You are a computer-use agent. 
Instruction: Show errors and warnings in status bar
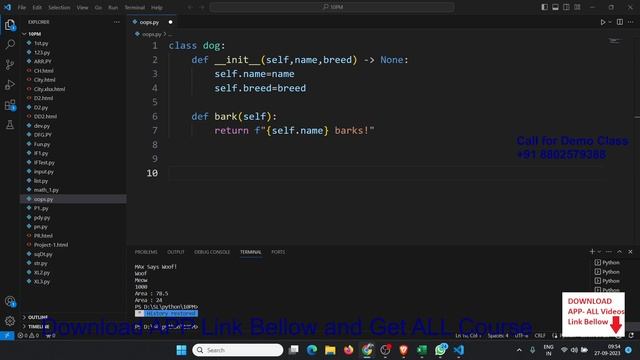point(29,336)
